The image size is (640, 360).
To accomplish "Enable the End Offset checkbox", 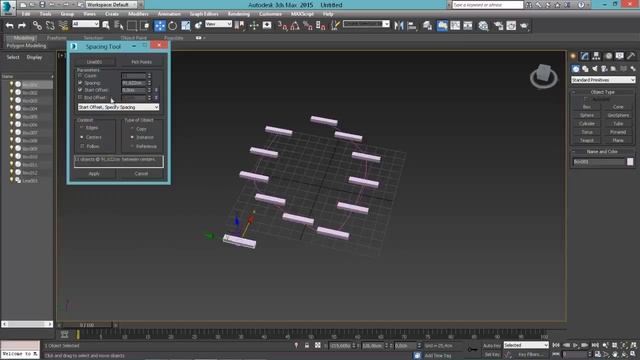I will click(80, 98).
